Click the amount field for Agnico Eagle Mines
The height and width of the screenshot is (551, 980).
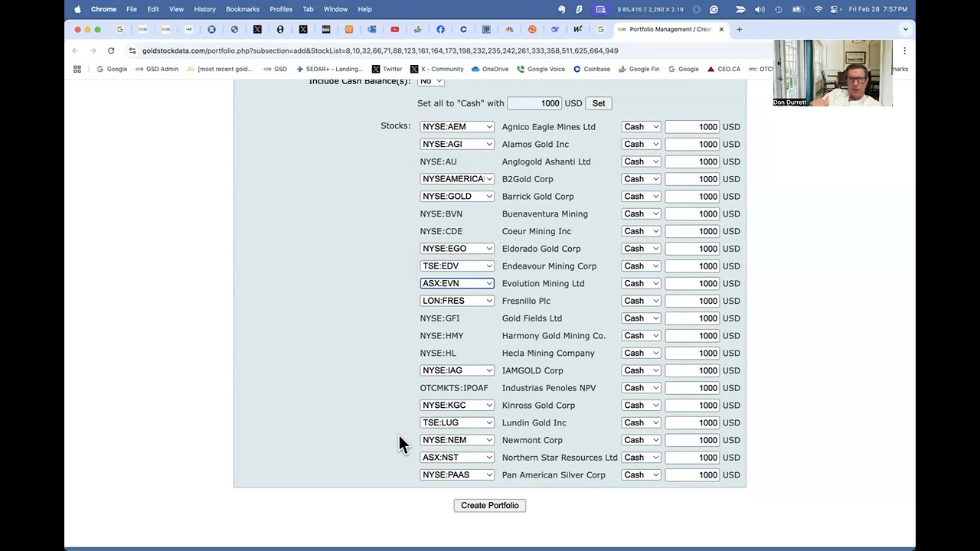point(692,127)
